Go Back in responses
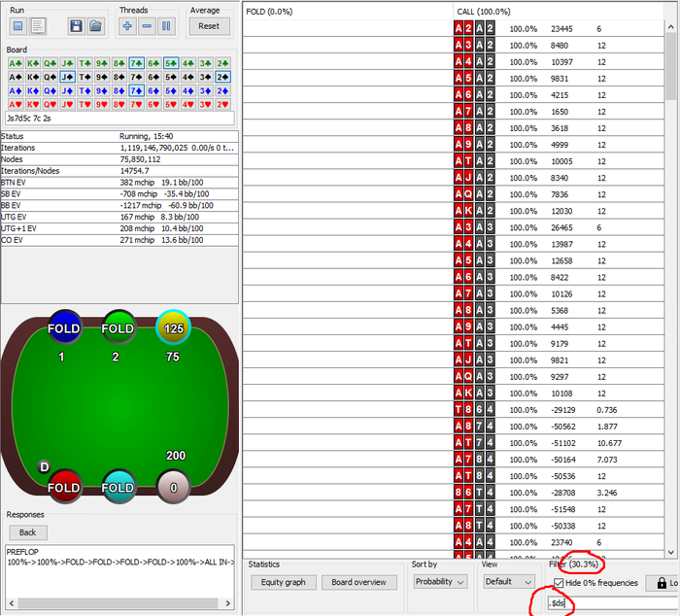 tap(28, 532)
